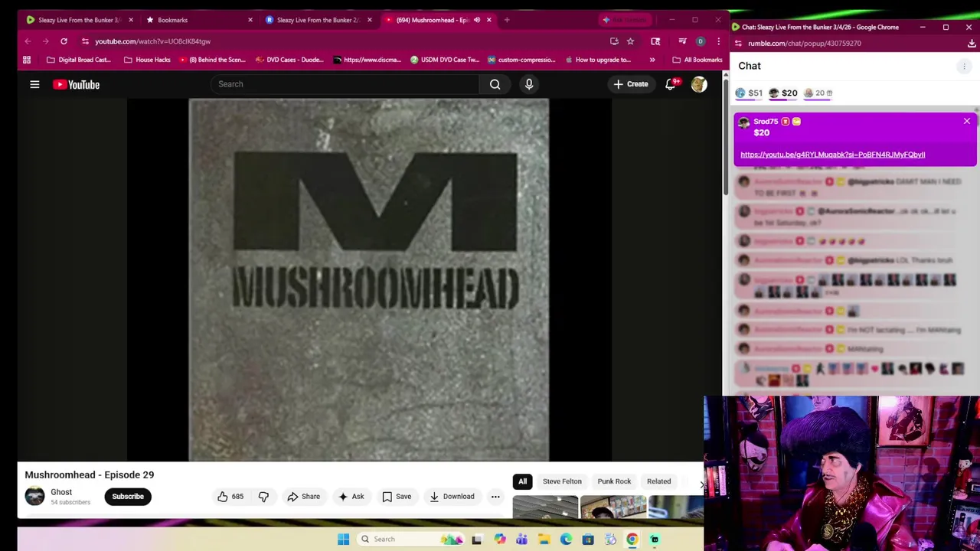The image size is (980, 551).
Task: Open File Explorer from the taskbar
Action: [544, 540]
